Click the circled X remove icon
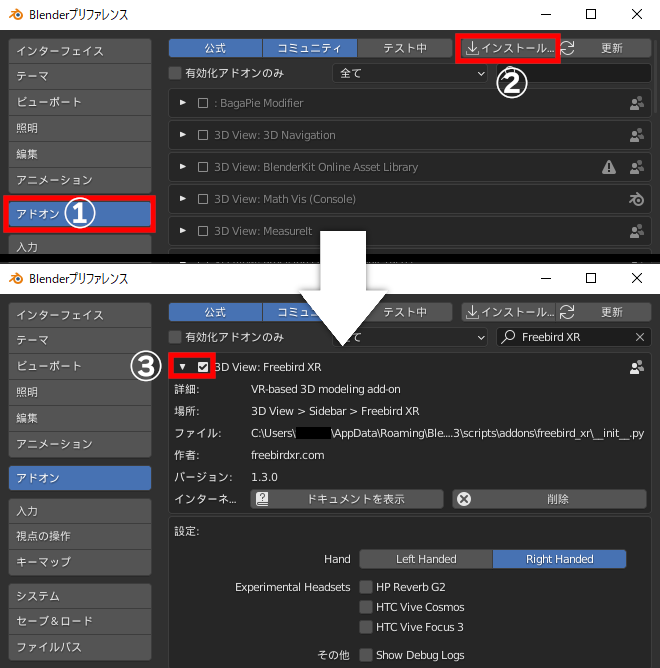Image resolution: width=660 pixels, height=668 pixels. [464, 499]
